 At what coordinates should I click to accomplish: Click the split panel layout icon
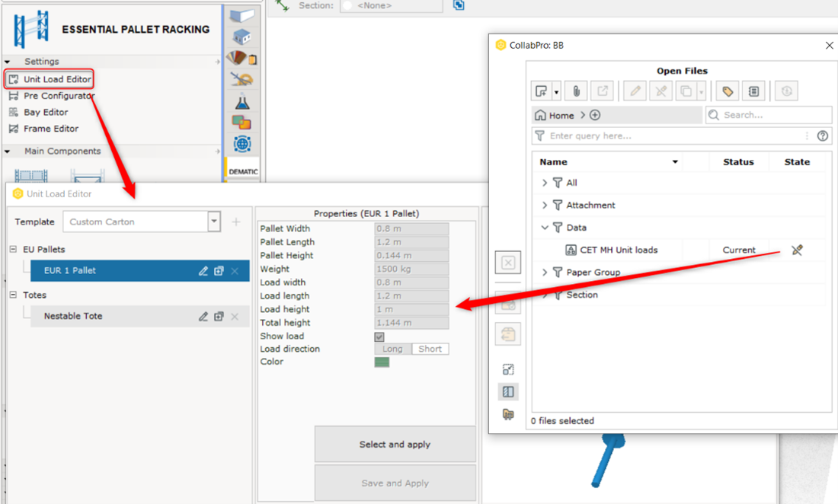(x=508, y=392)
